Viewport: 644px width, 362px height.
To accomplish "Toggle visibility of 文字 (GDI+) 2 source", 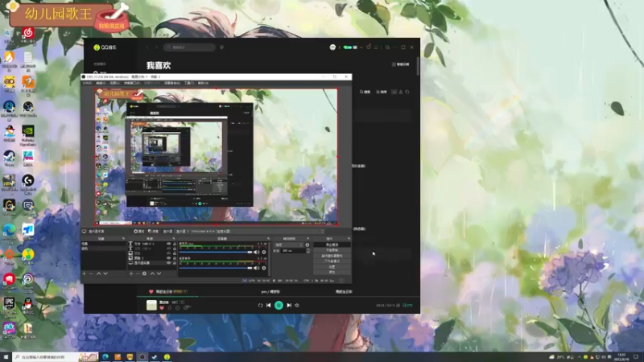I will (169, 244).
